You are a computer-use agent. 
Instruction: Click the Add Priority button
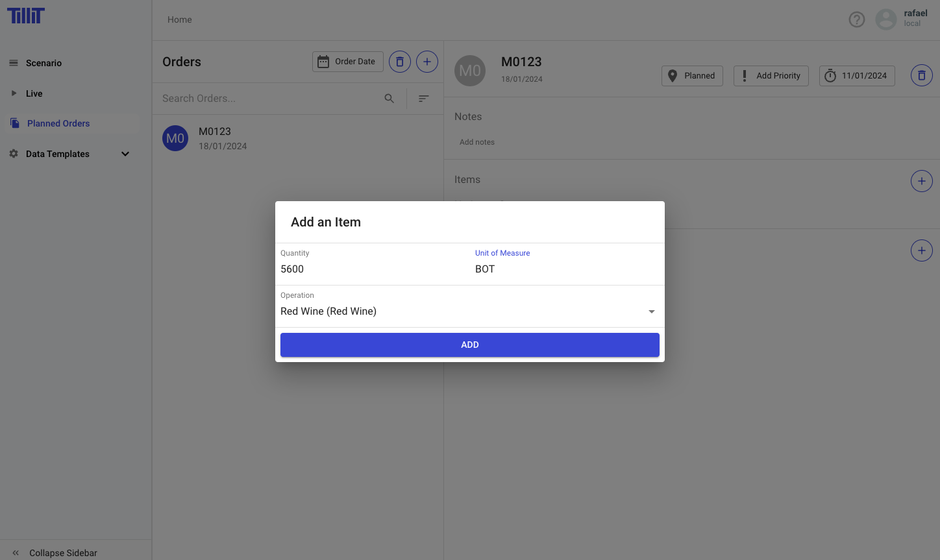771,76
